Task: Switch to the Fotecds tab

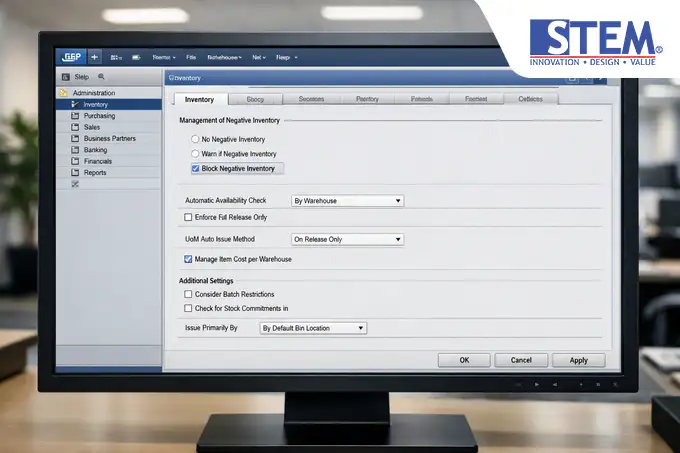Action: coord(422,99)
